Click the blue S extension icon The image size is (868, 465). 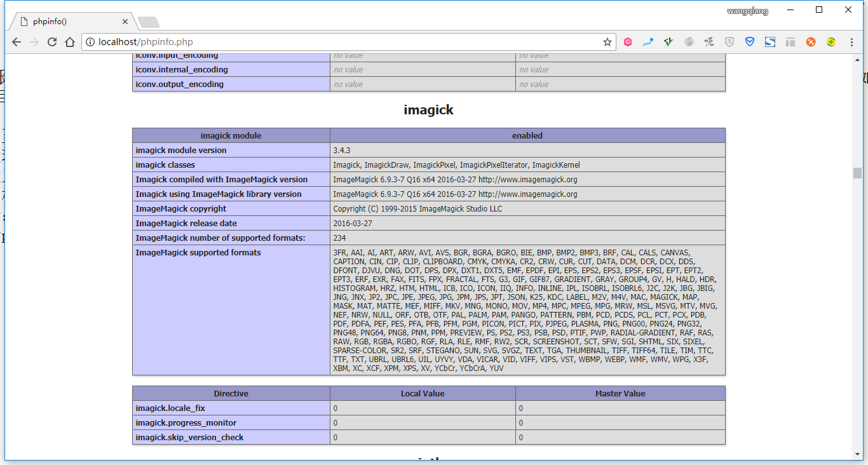(x=770, y=42)
